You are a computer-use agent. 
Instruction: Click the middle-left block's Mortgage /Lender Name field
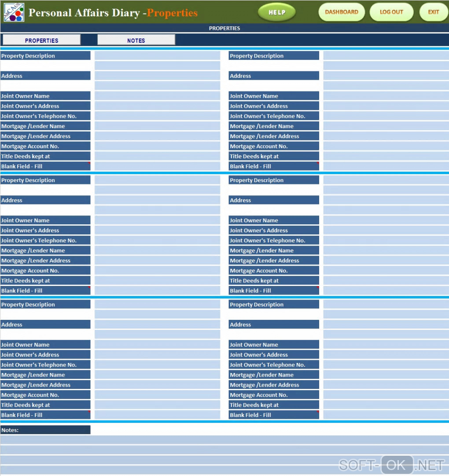157,250
